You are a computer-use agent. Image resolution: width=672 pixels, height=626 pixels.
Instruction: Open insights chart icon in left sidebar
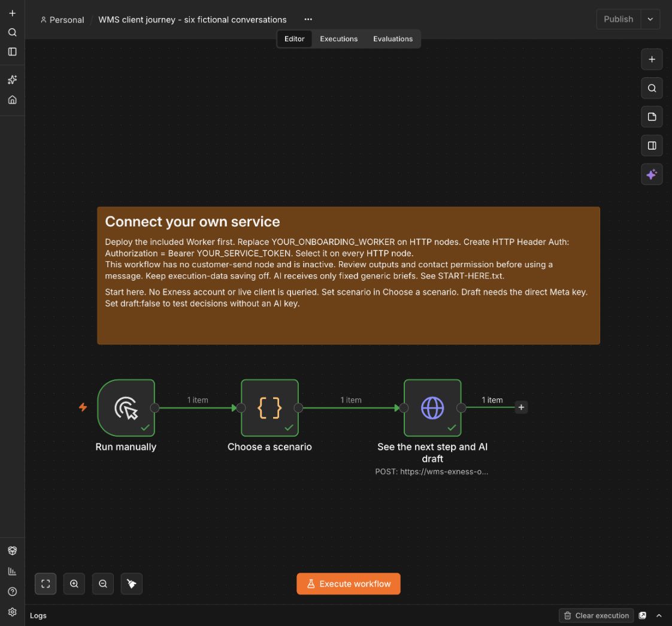pyautogui.click(x=13, y=571)
